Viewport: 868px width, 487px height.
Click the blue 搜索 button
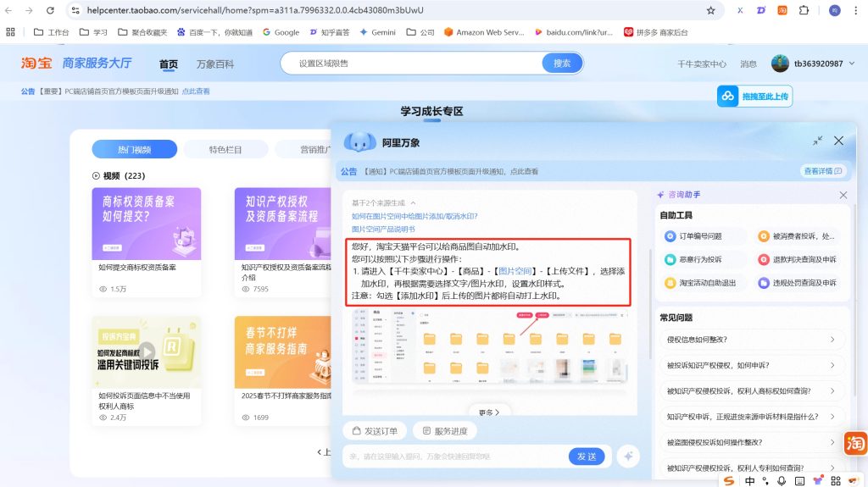[x=562, y=64]
